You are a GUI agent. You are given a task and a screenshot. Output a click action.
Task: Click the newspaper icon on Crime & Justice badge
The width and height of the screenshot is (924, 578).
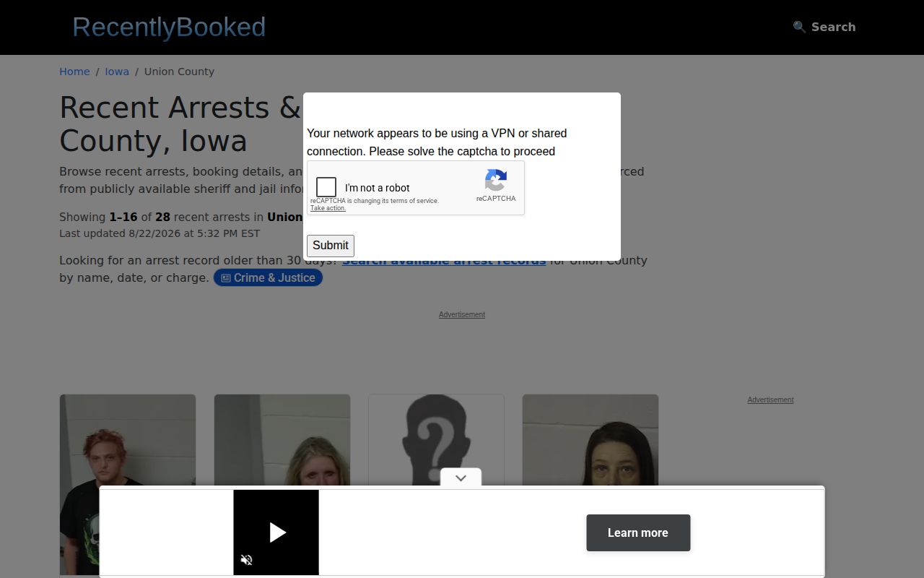[226, 278]
